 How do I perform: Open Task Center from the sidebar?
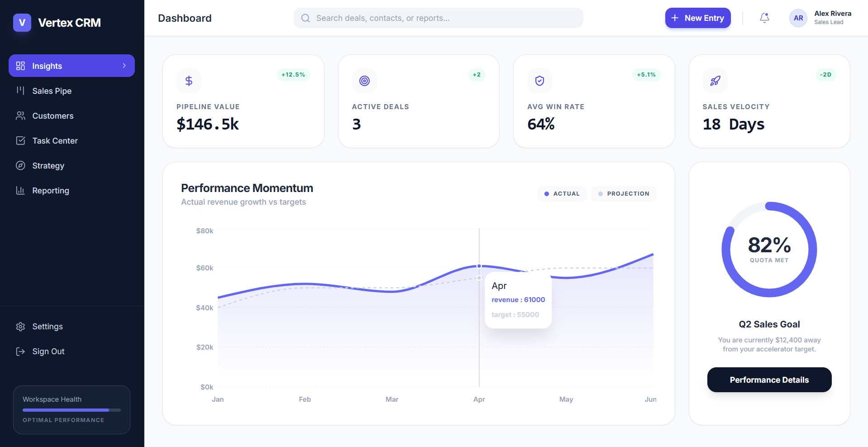[x=55, y=141]
